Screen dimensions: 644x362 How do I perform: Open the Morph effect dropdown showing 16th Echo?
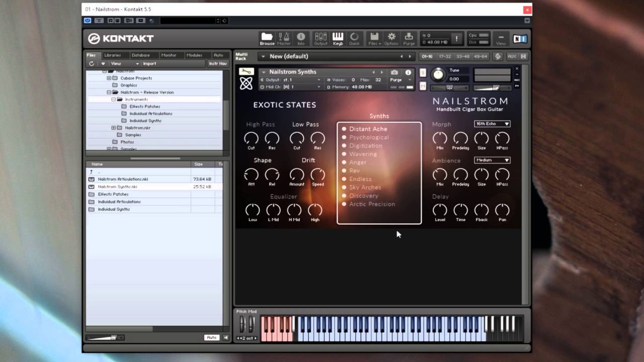coord(492,124)
